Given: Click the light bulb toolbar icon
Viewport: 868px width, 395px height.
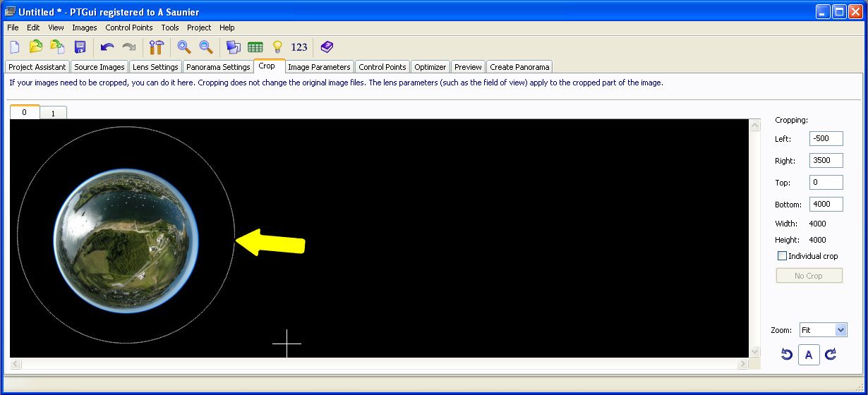Looking at the screenshot, I should pyautogui.click(x=277, y=47).
